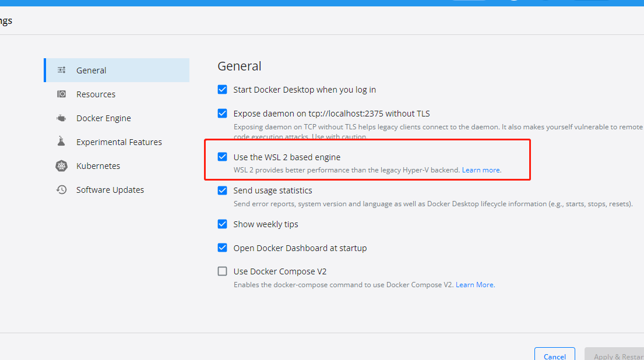Image resolution: width=644 pixels, height=360 pixels.
Task: Click the Software Updates clock icon
Action: point(61,190)
